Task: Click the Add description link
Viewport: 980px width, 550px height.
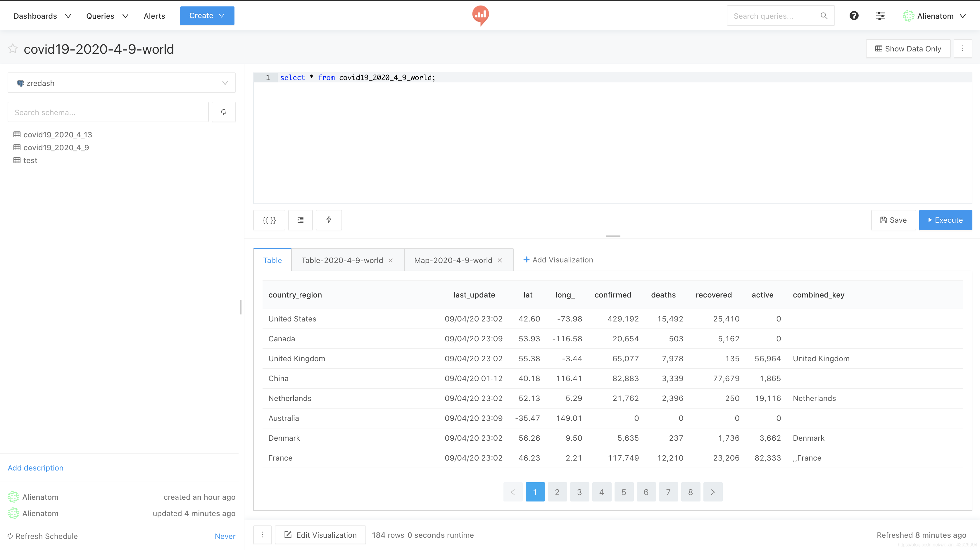Action: coord(35,468)
